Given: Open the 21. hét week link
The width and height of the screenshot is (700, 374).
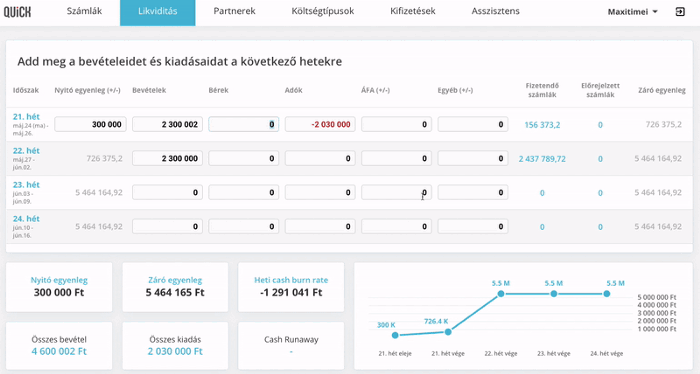Looking at the screenshot, I should [x=26, y=116].
